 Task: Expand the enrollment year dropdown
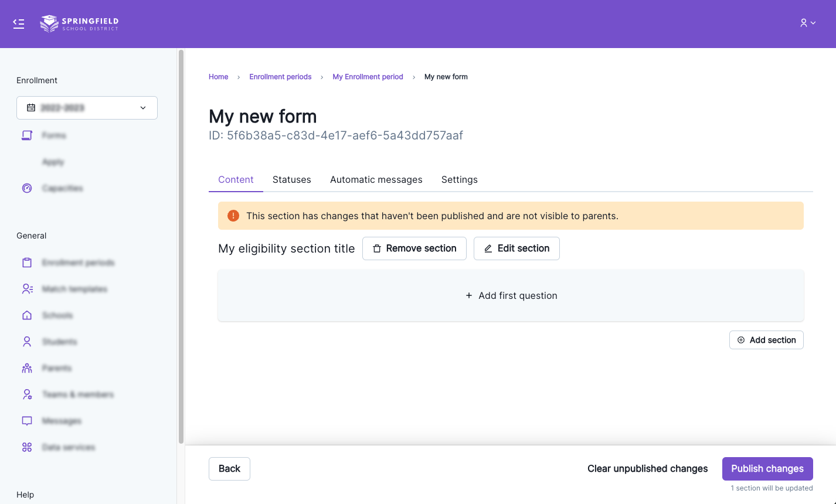(x=87, y=108)
